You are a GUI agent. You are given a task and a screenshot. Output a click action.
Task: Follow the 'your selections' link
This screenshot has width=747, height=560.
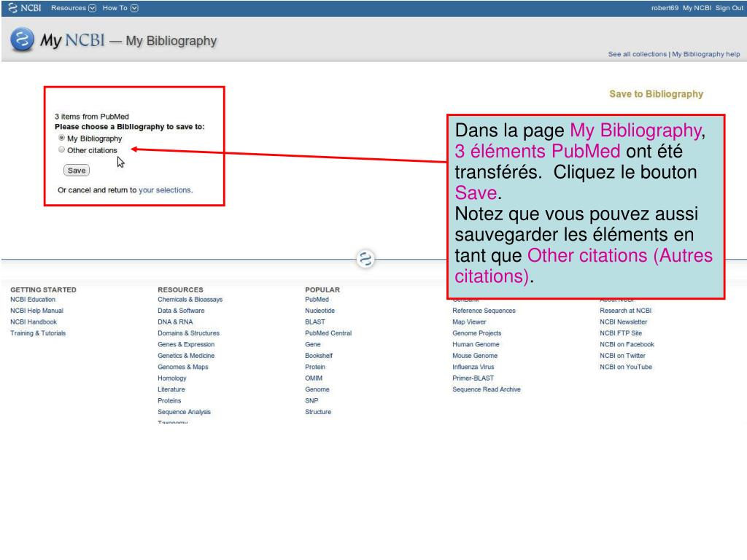(165, 190)
